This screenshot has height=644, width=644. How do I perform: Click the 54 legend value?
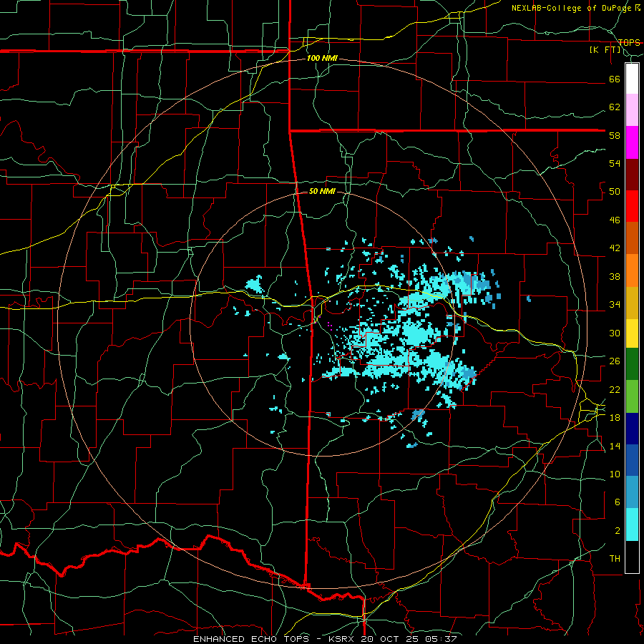point(615,163)
